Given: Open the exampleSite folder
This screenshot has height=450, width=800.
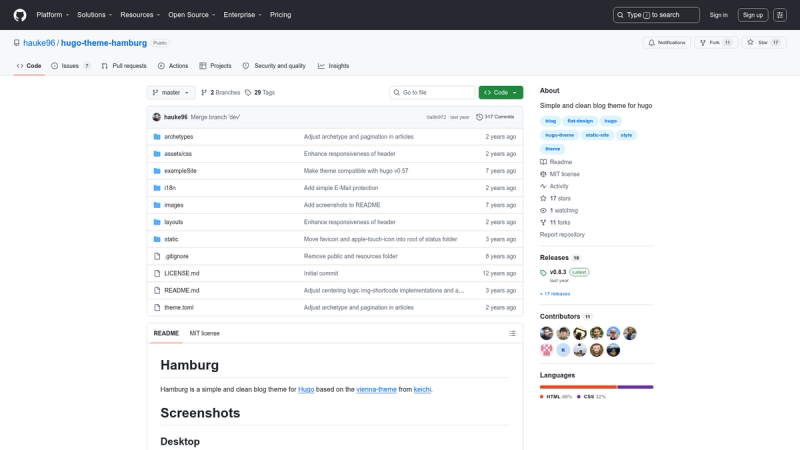Looking at the screenshot, I should pyautogui.click(x=180, y=171).
